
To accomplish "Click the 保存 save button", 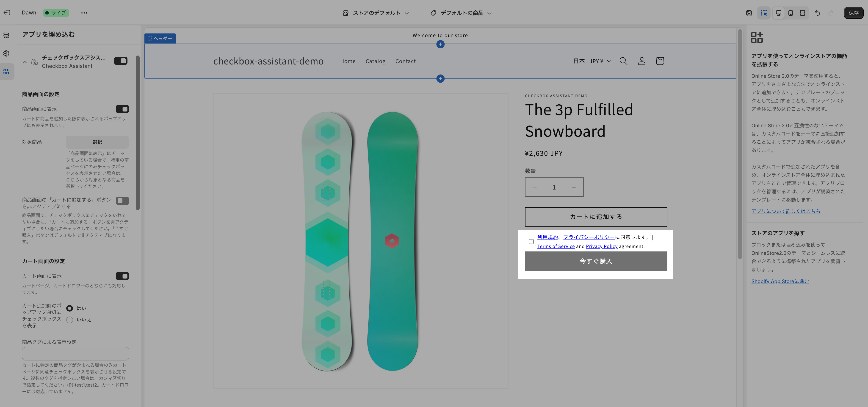I will (853, 13).
